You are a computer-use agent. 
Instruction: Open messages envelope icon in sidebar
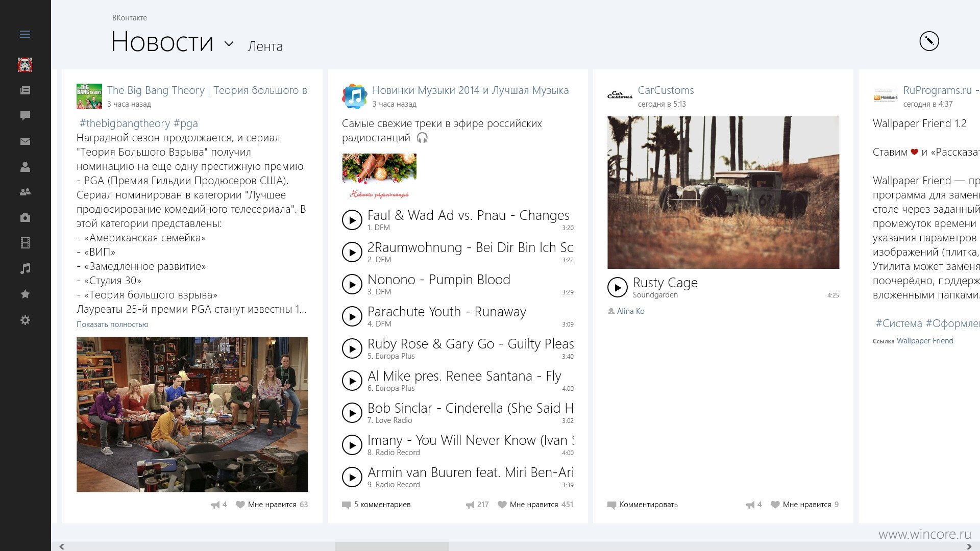[25, 141]
